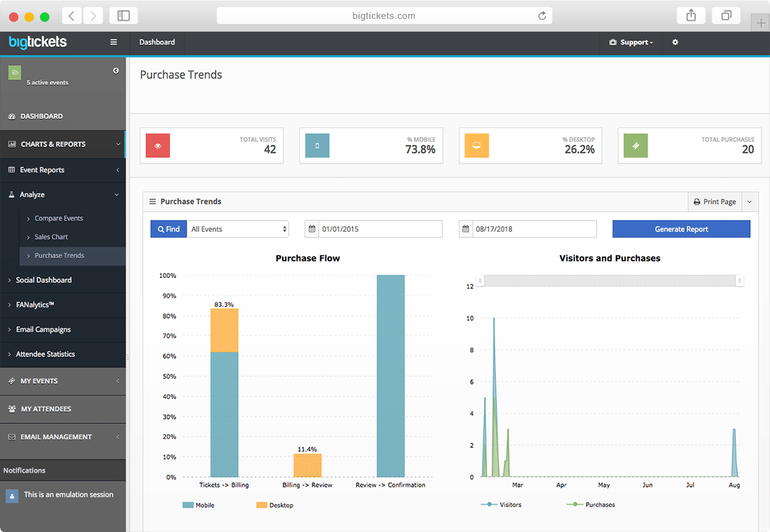This screenshot has height=532, width=770.
Task: Toggle Desktop series in Purchase Flow legend
Action: tap(274, 505)
